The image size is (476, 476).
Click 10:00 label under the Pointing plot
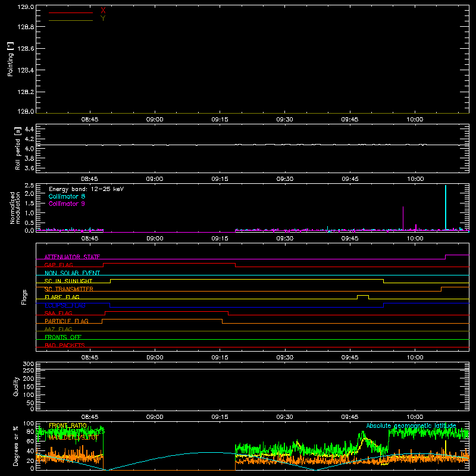[x=415, y=120]
